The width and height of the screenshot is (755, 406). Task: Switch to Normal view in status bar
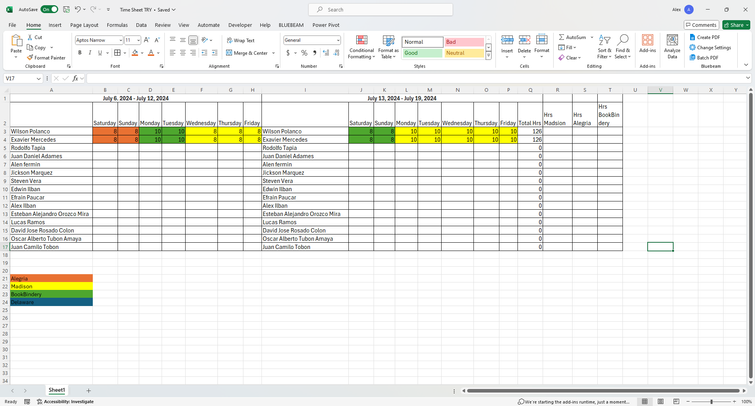tap(645, 401)
